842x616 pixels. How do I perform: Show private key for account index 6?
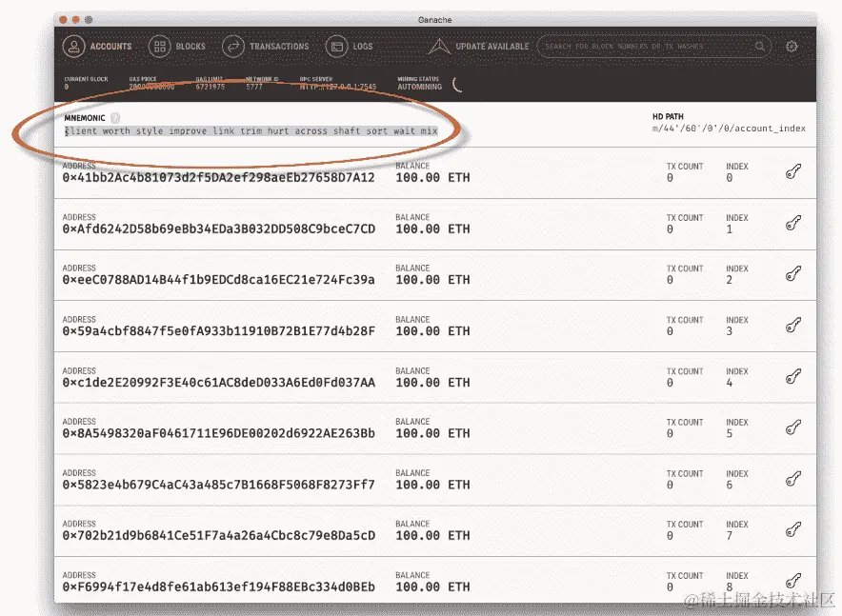coord(793,479)
